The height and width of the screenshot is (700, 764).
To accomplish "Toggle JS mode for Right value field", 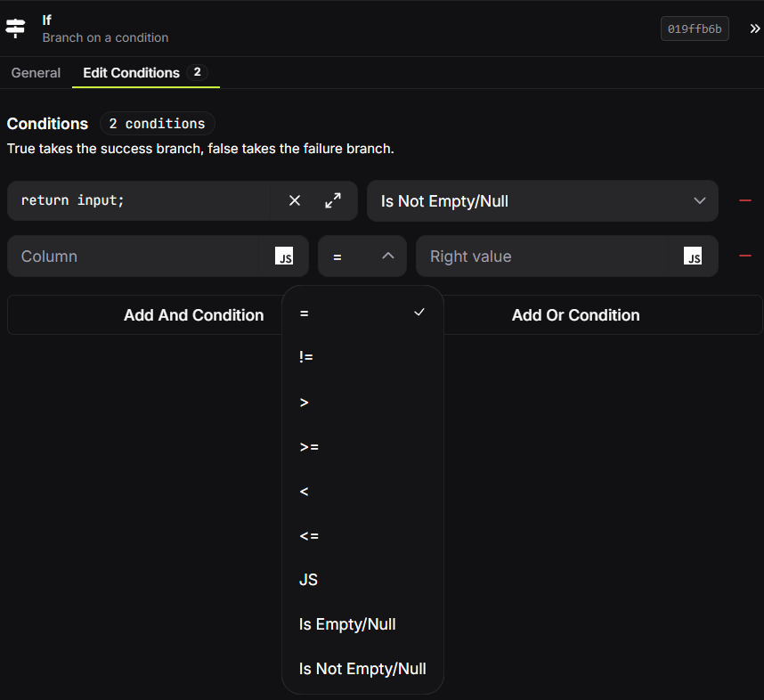I will 693,256.
